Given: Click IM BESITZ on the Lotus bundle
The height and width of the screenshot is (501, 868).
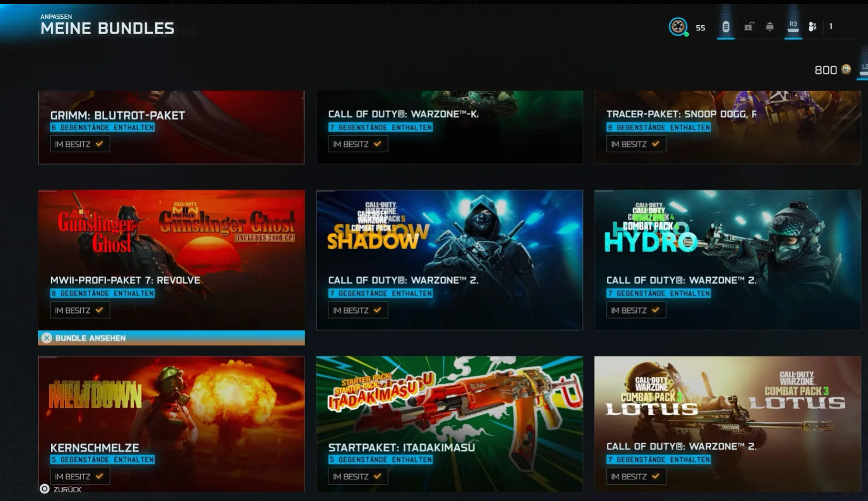Looking at the screenshot, I should (x=636, y=477).
